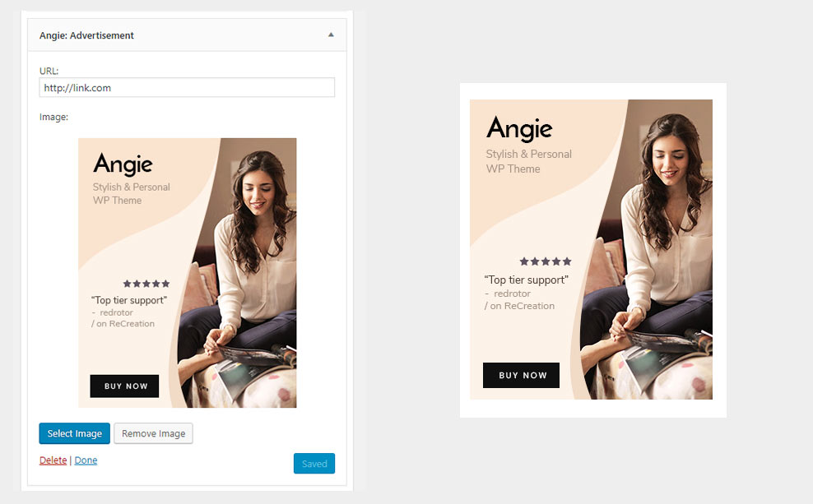
Task: Click the Saved button
Action: [x=314, y=464]
